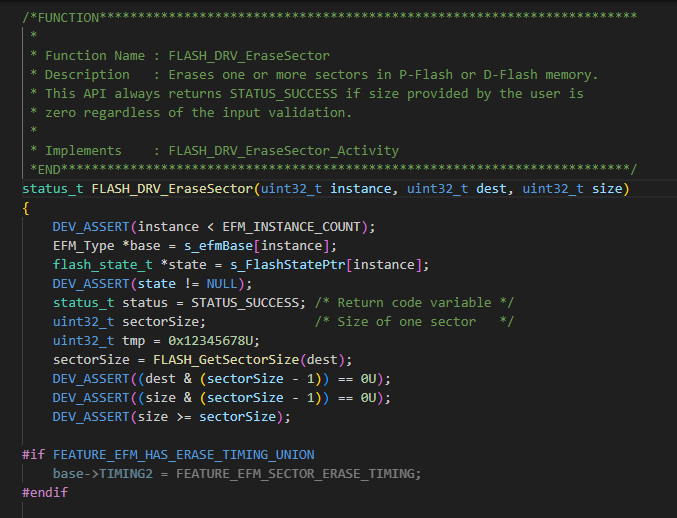Viewport: 677px width, 518px height.
Task: Click FLASH_DRV_EraseSector_Activity in the Implements comment
Action: coord(283,150)
